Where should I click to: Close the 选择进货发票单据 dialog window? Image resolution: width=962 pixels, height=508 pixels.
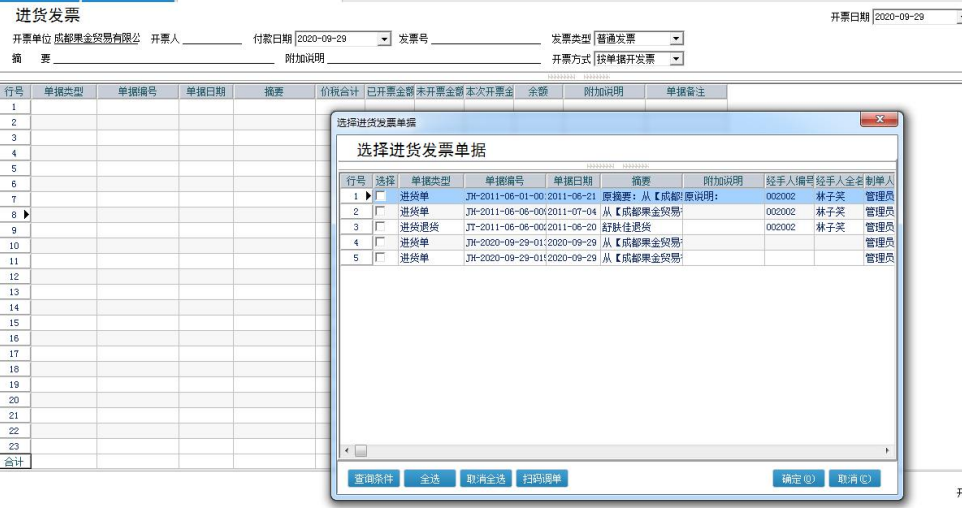(879, 120)
